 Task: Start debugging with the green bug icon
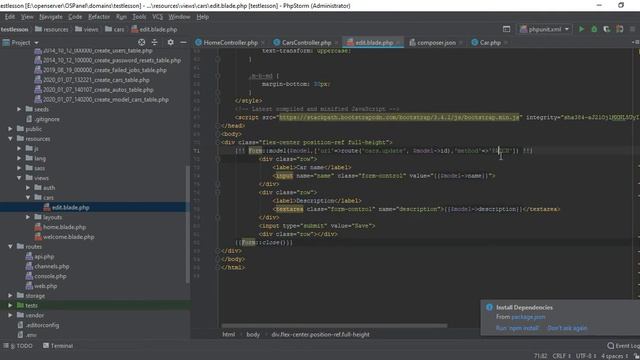(x=594, y=29)
